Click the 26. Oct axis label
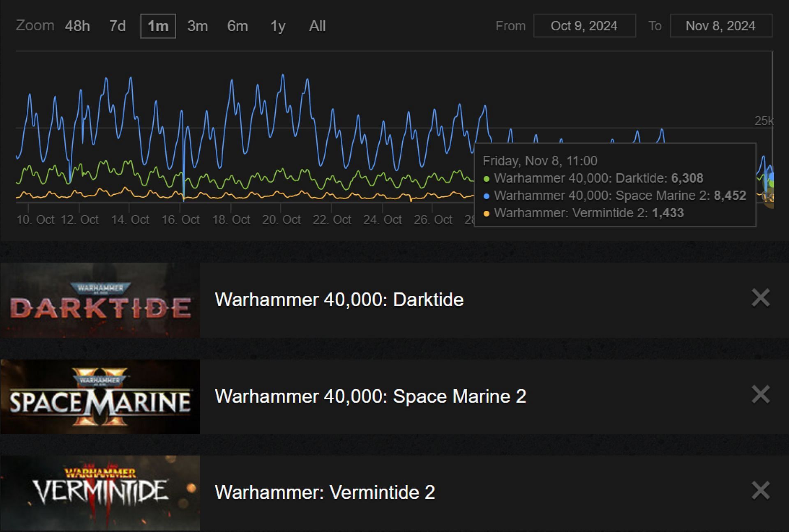Viewport: 789px width, 532px height. pos(433,220)
